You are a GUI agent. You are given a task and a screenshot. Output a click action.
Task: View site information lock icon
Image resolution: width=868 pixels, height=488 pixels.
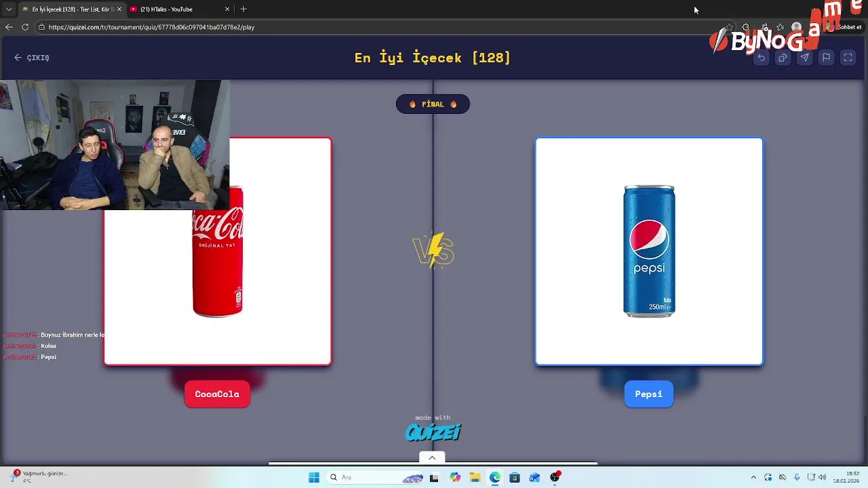pos(41,27)
